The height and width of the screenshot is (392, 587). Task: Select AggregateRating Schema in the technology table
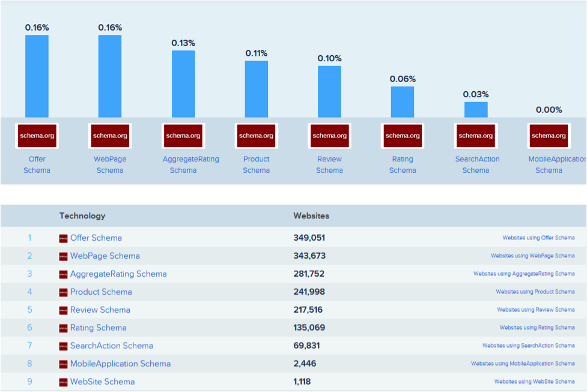coord(118,274)
